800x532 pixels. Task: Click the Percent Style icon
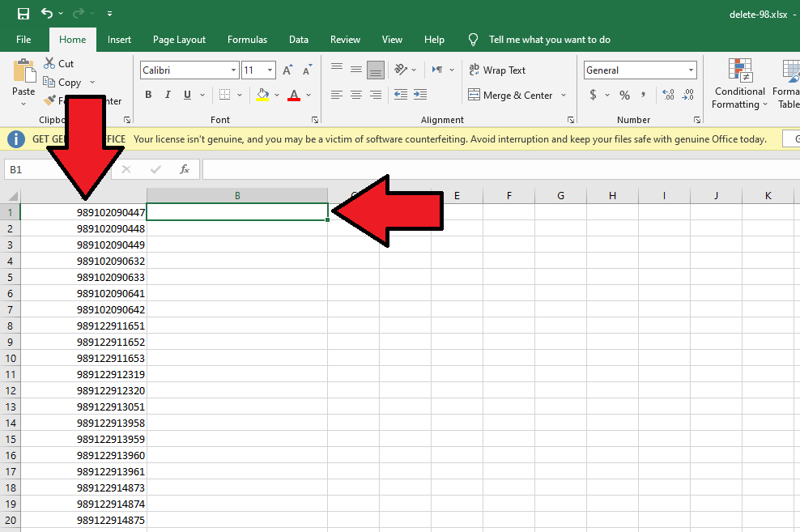pyautogui.click(x=624, y=96)
